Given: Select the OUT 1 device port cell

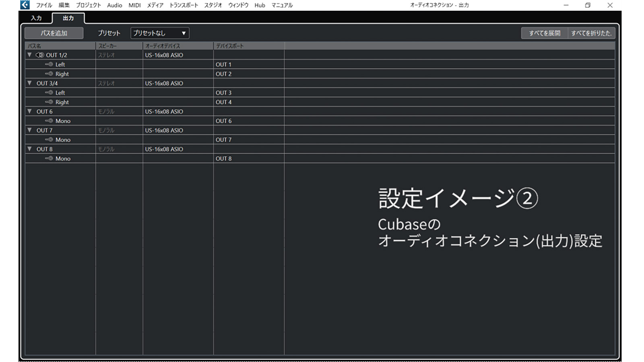Looking at the screenshot, I should pos(249,64).
